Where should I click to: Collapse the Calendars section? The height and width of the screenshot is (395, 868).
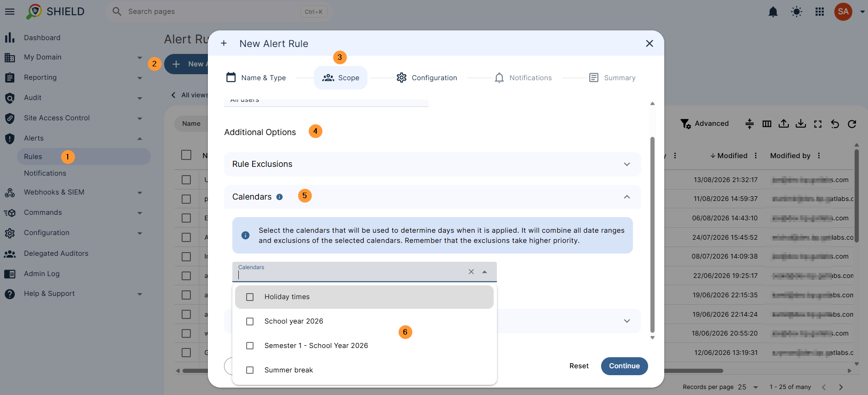click(x=627, y=197)
